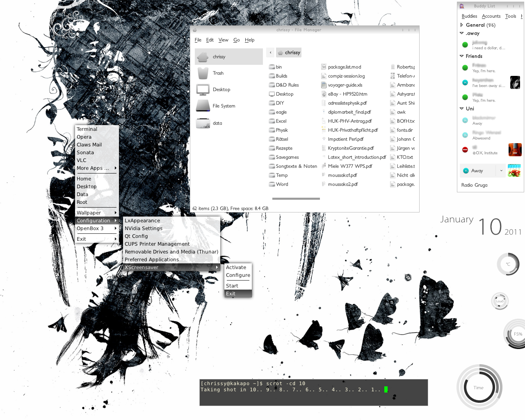The width and height of the screenshot is (525, 420).
Task: Expand Wallpaper submenu
Action: coord(97,213)
